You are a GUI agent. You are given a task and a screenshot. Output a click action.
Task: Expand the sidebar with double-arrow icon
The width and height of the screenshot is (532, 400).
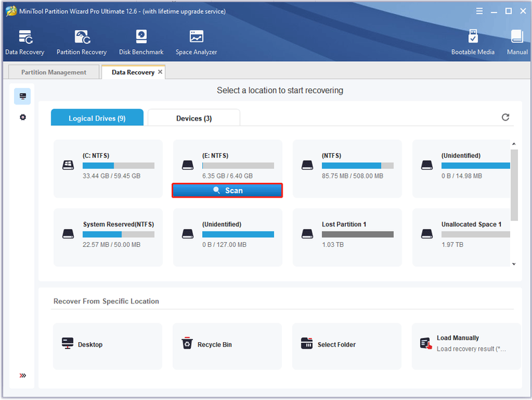coord(23,375)
